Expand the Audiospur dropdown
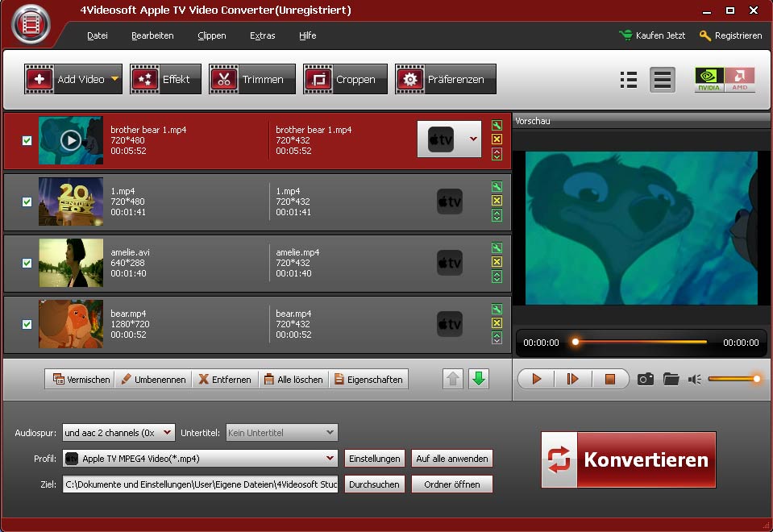 [167, 433]
